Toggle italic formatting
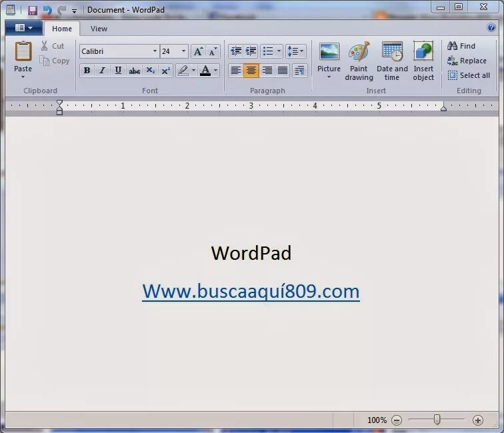This screenshot has width=504, height=433. coord(102,71)
